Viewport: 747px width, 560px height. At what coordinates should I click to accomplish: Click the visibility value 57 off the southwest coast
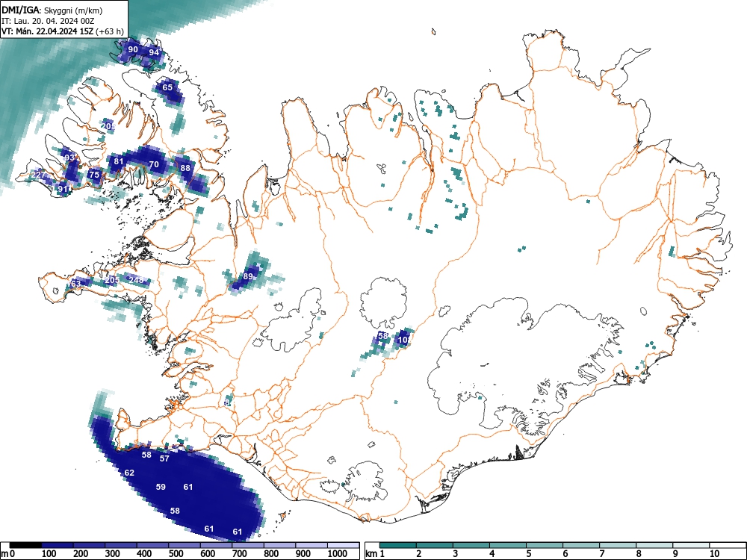tap(164, 458)
